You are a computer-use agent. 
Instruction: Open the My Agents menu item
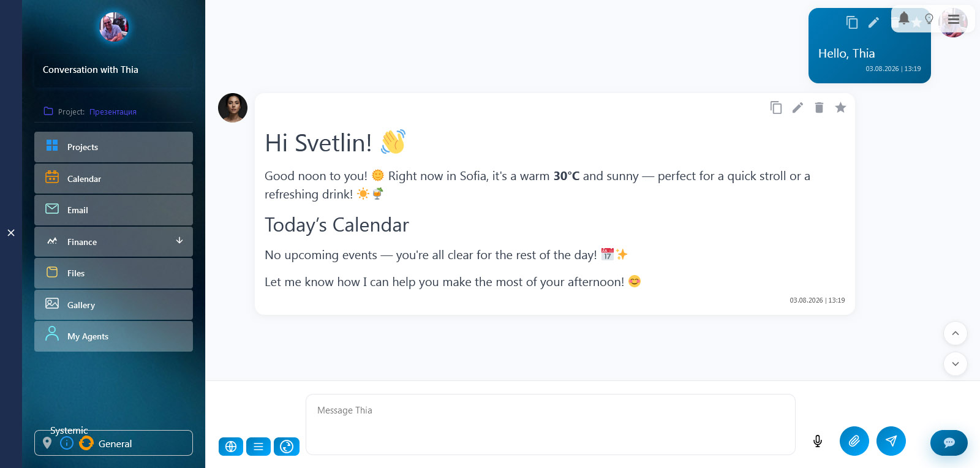coord(113,336)
